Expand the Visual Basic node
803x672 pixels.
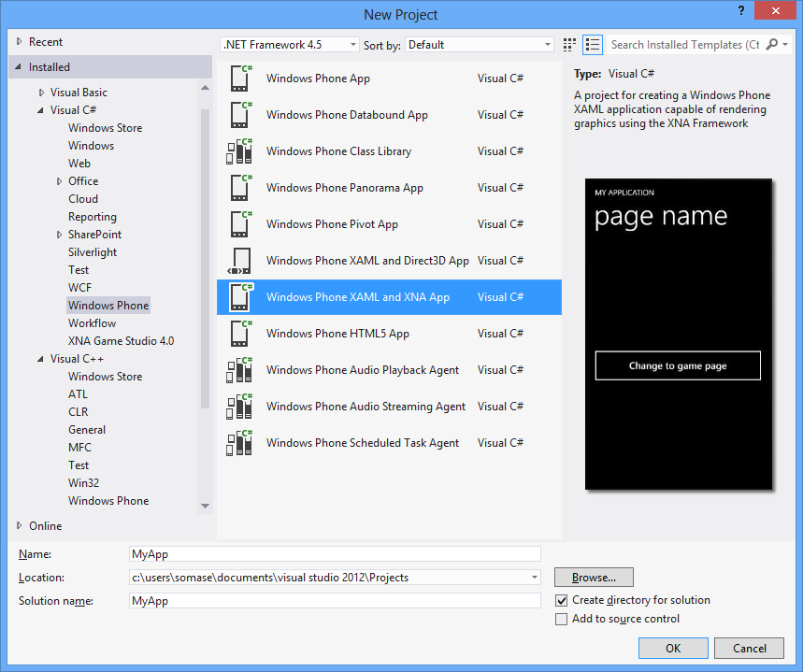tap(41, 93)
